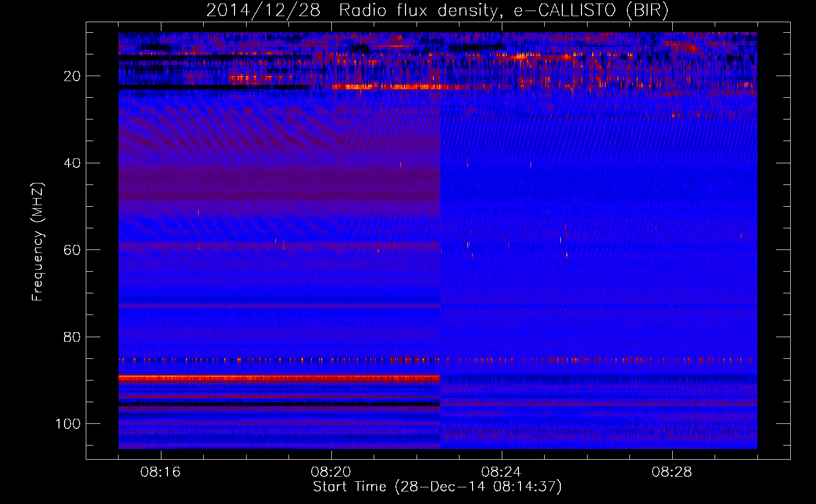Click the plot title '2014/12/28 Radio flux density'

click(353, 10)
